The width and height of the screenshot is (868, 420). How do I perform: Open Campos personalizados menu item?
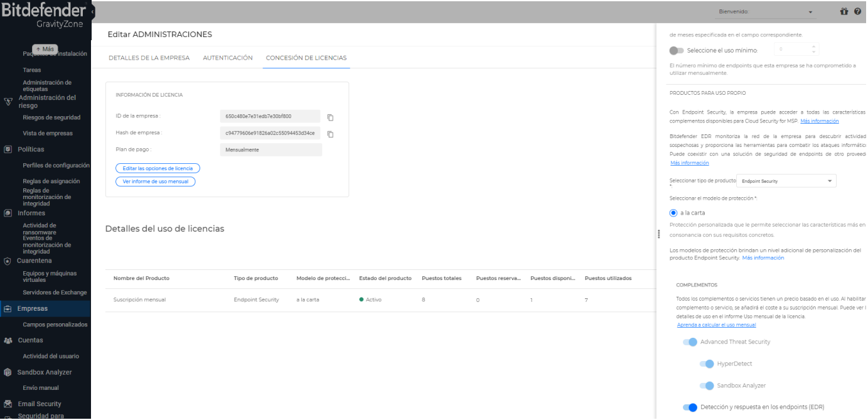point(55,325)
